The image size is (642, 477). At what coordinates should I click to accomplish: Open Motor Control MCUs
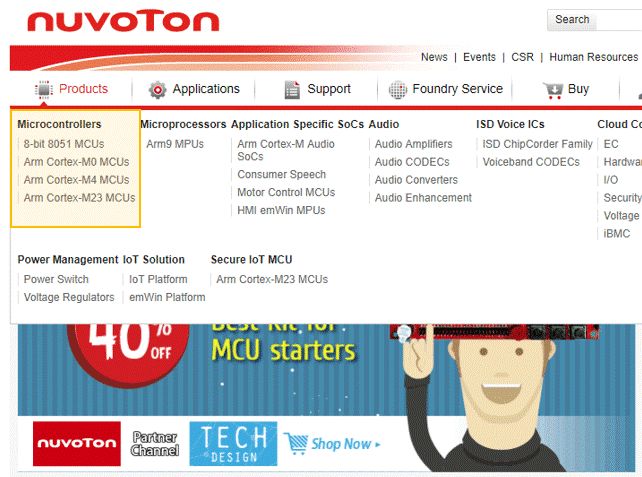pyautogui.click(x=286, y=192)
